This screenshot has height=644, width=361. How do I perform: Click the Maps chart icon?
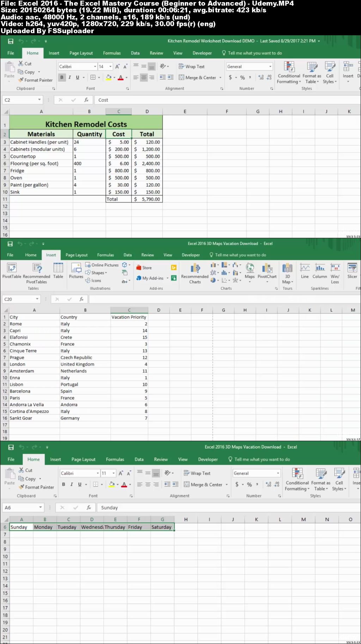point(250,271)
